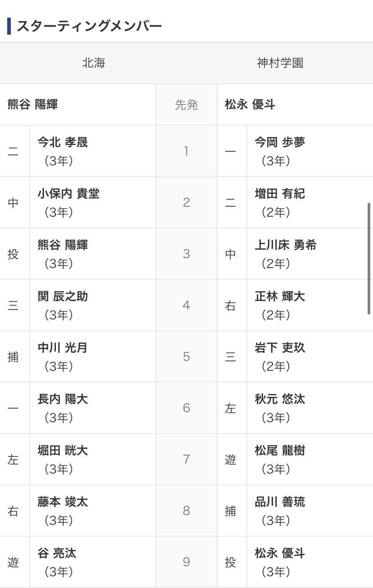Tap cleanup hitter 正林 輝大
Image resolution: width=373 pixels, height=588 pixels.
tap(280, 296)
